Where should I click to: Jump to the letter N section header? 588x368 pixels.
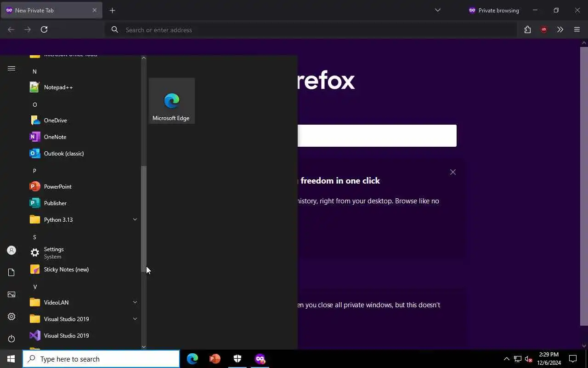point(34,71)
